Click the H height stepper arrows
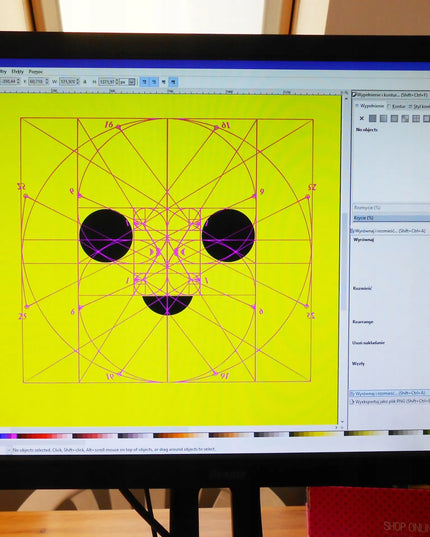 117,82
